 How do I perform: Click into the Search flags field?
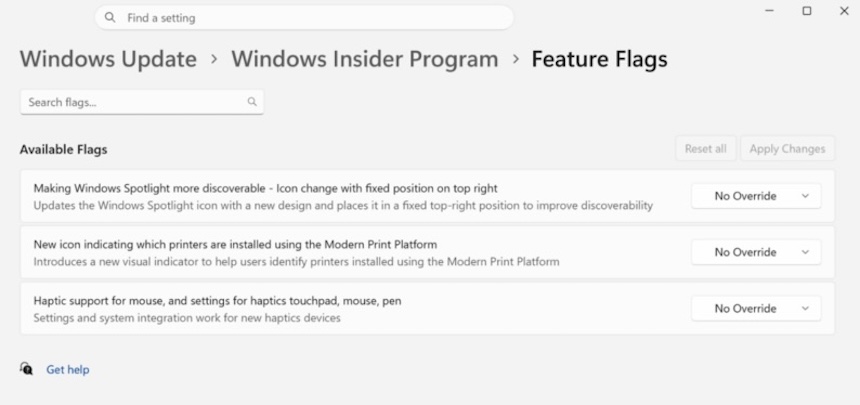point(135,102)
